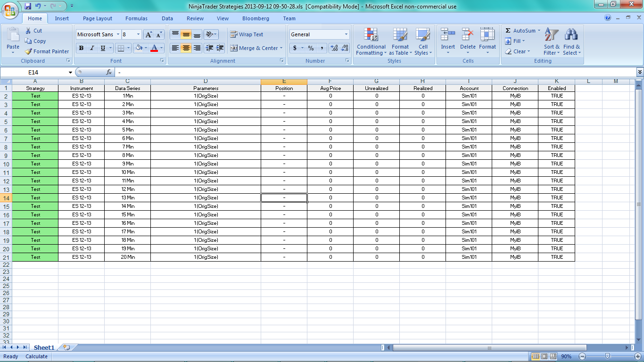Toggle Underline formatting
Image resolution: width=644 pixels, height=362 pixels.
(103, 48)
